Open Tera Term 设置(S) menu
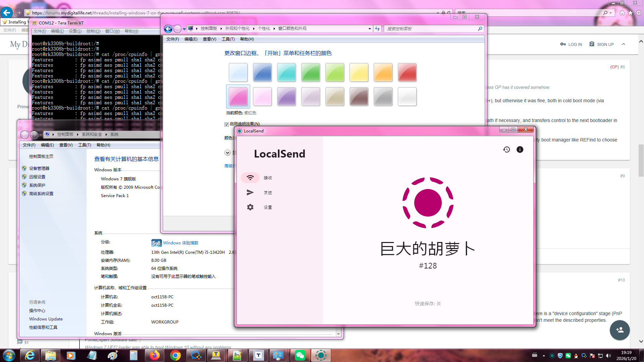644x362 pixels. tap(75, 31)
